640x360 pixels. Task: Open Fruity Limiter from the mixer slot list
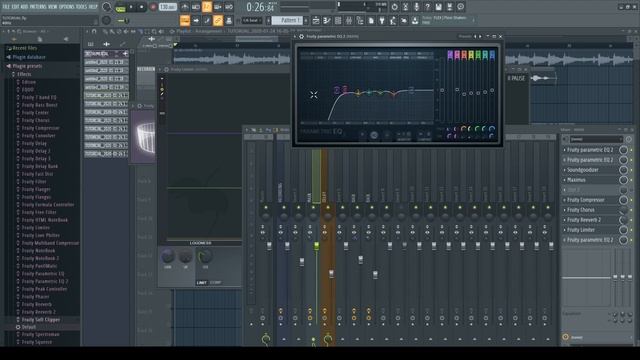[x=581, y=230]
